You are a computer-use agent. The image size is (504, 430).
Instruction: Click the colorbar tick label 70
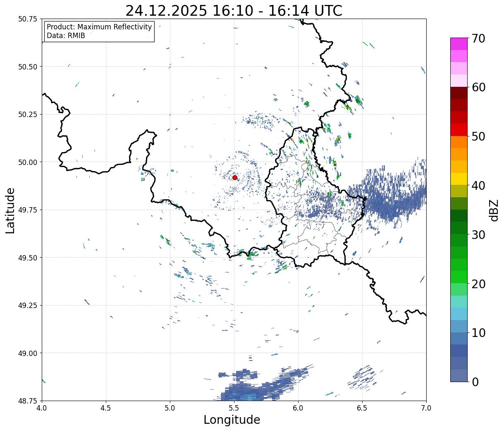(478, 38)
